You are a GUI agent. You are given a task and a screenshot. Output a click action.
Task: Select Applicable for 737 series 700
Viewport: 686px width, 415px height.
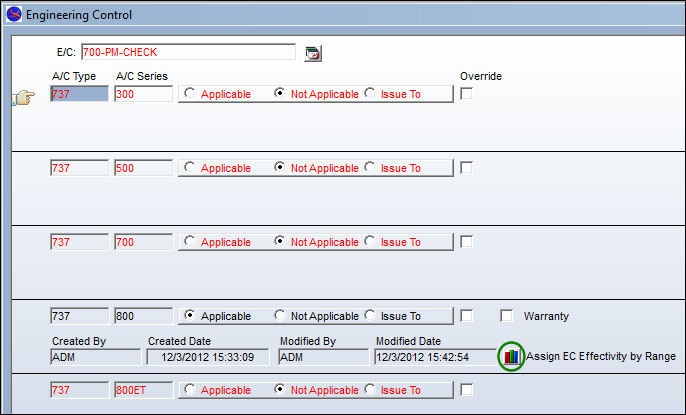pyautogui.click(x=189, y=241)
